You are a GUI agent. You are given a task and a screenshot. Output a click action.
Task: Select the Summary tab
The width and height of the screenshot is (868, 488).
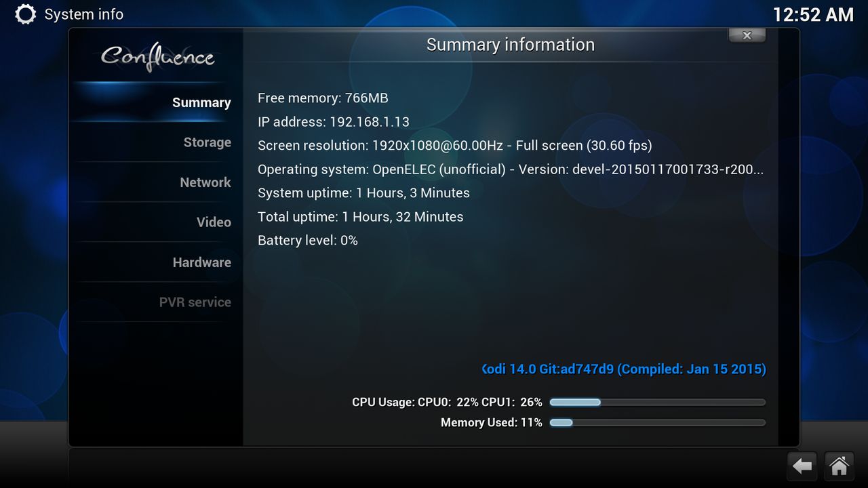click(x=201, y=102)
